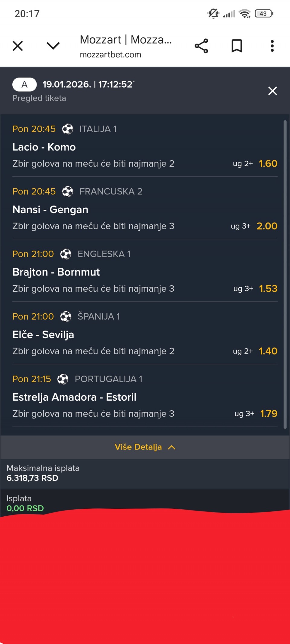Tap the ticket type A badge

click(24, 85)
